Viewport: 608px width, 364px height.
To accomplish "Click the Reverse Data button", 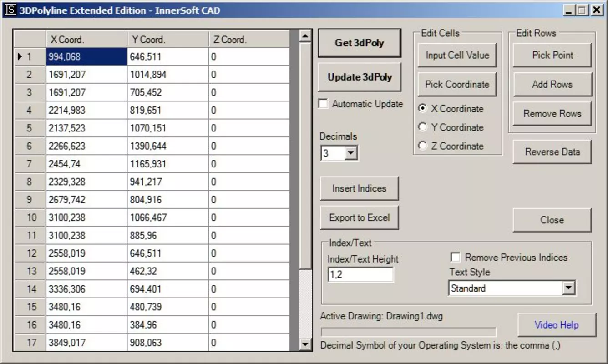I will pos(552,152).
